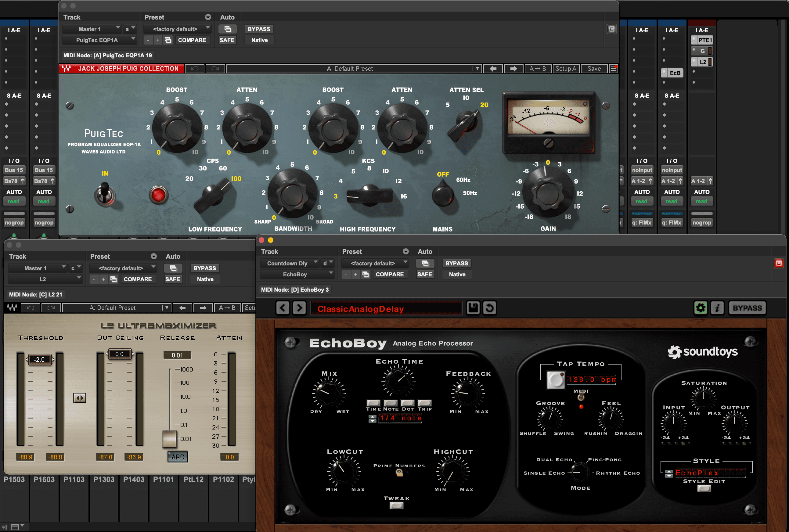Go to next EchoBoy preset arrow

tap(299, 308)
